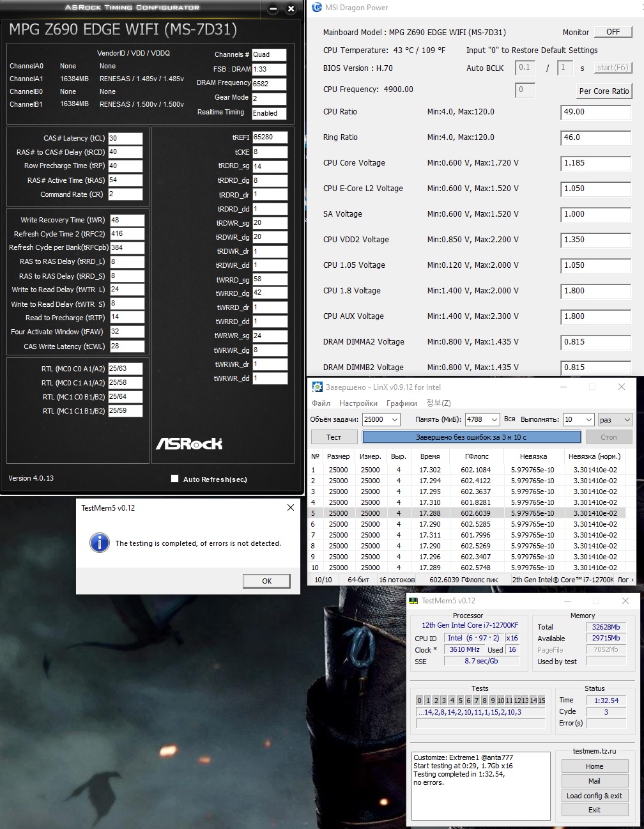
Task: Click the Ring Ratio input showing 46.0
Action: [595, 137]
